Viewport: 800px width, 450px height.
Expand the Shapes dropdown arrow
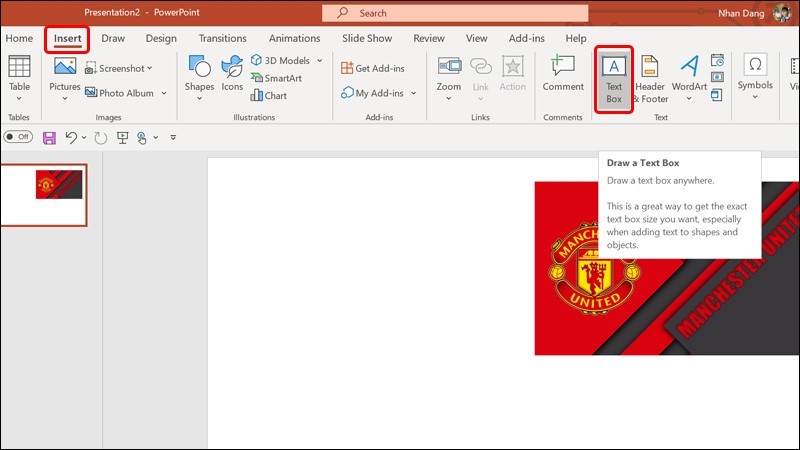click(x=199, y=98)
